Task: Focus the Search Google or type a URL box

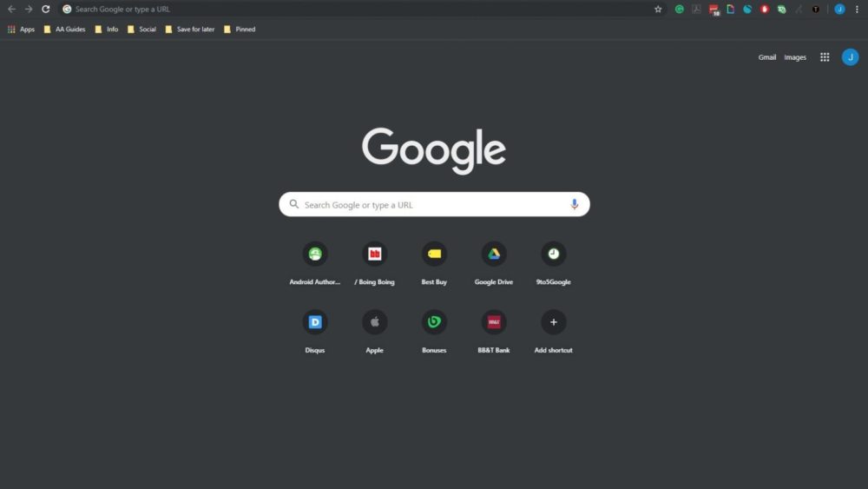Action: [x=434, y=204]
